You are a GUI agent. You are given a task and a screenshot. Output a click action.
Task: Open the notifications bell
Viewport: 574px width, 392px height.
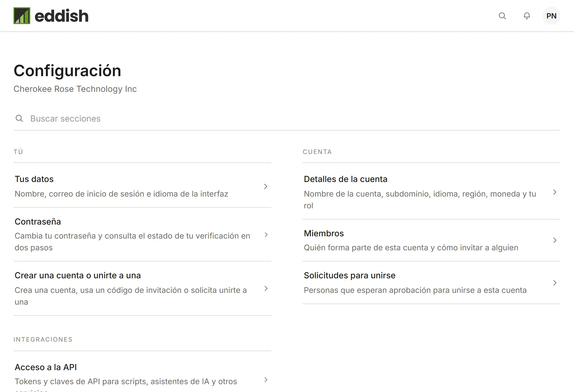point(527,16)
